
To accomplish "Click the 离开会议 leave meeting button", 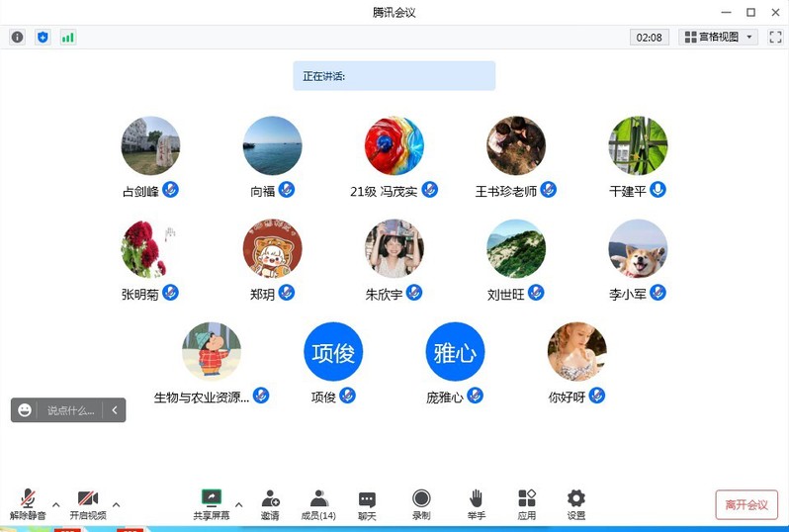I will [746, 504].
